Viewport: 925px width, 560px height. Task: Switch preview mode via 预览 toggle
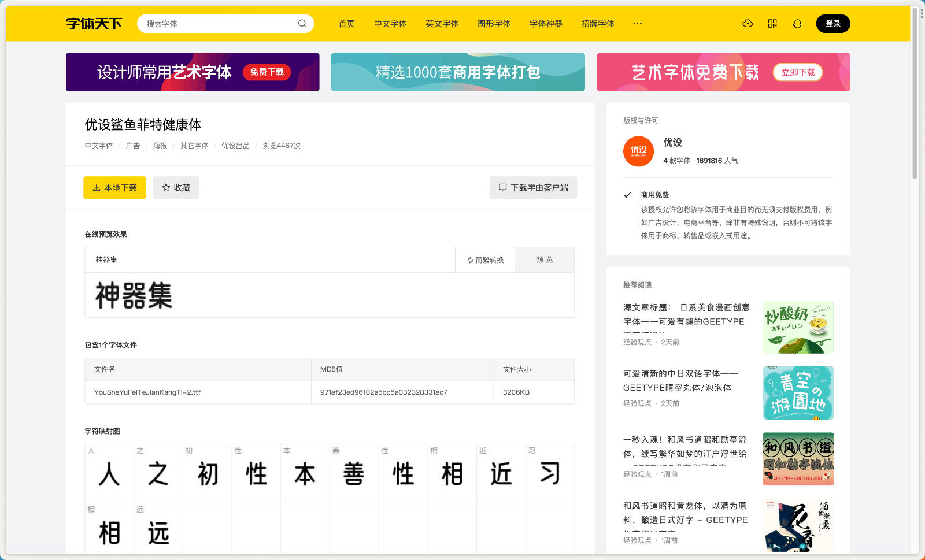click(x=544, y=259)
